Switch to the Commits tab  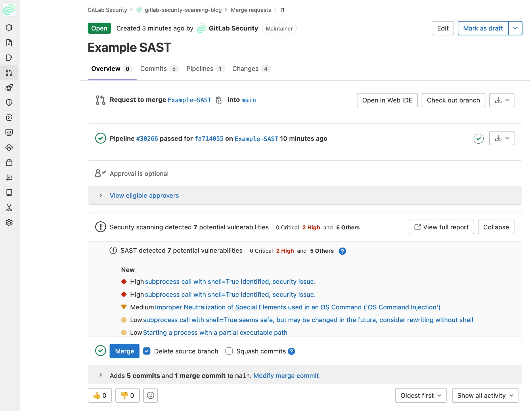pos(159,69)
